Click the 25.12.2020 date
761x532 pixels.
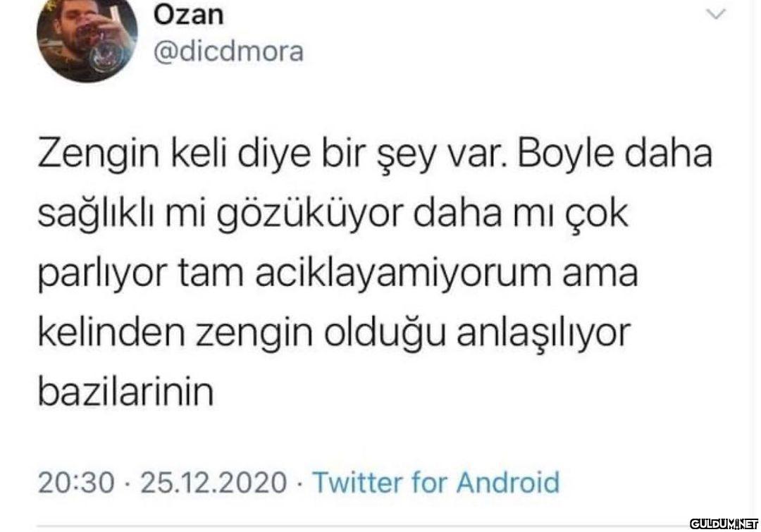point(213,483)
